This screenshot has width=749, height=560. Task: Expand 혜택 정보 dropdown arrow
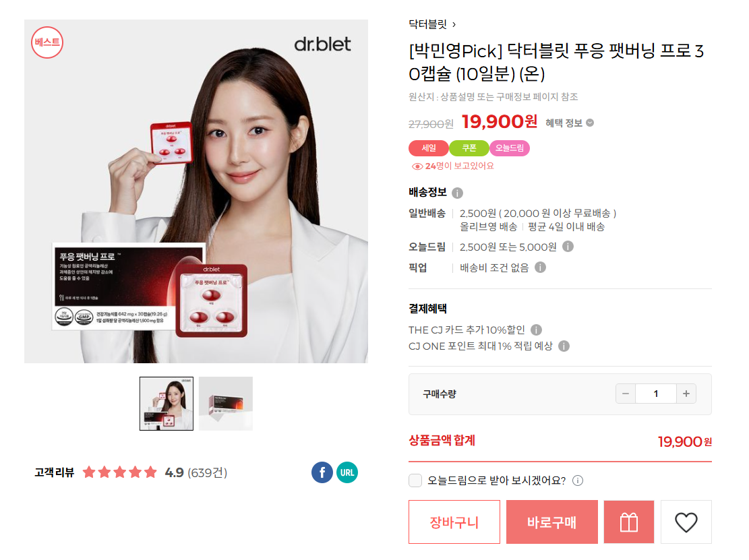[x=590, y=123]
